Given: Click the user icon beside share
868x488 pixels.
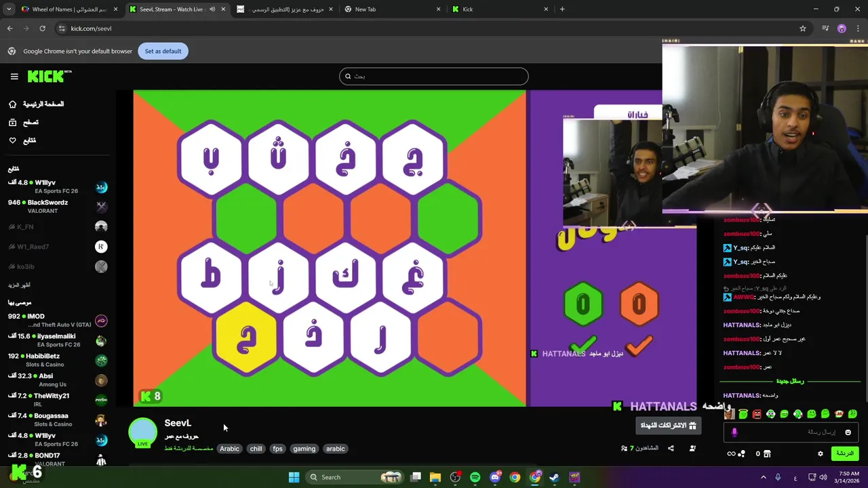Looking at the screenshot, I should pos(692,448).
